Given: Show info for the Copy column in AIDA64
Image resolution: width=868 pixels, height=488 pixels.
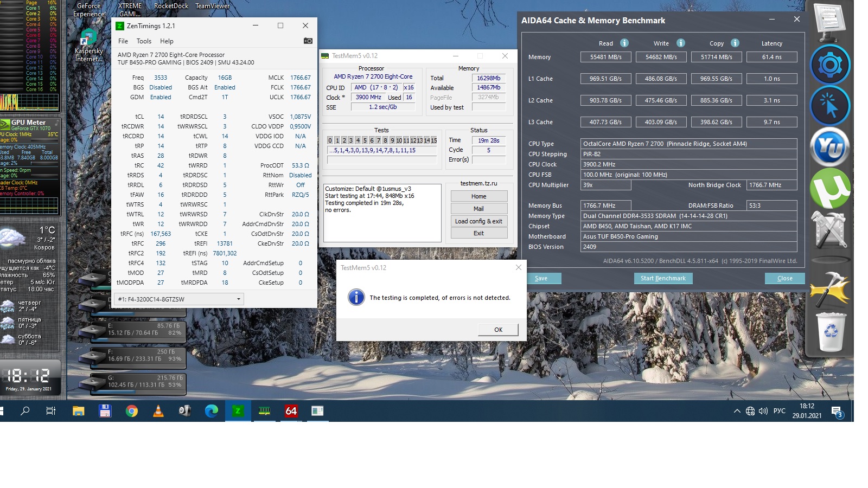Looking at the screenshot, I should point(735,43).
